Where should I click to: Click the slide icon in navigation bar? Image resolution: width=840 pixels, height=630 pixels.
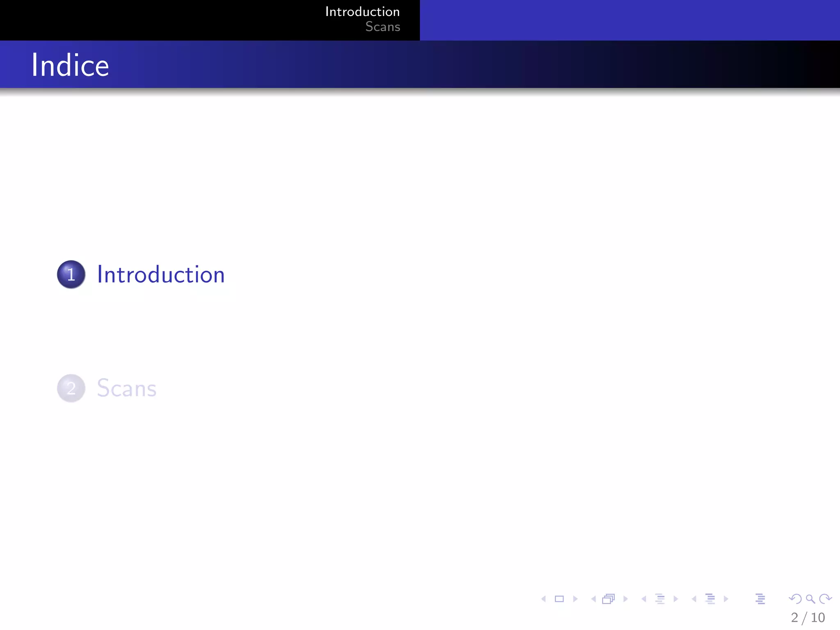[x=559, y=599]
